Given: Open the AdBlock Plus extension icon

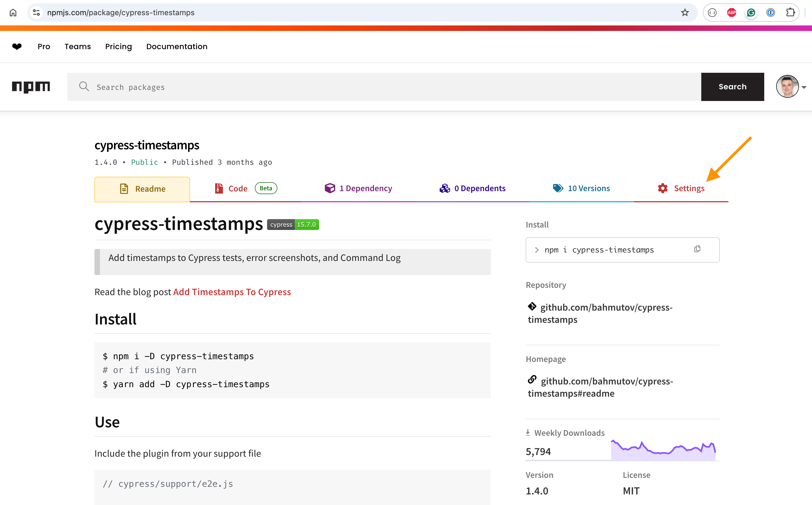Looking at the screenshot, I should point(731,12).
